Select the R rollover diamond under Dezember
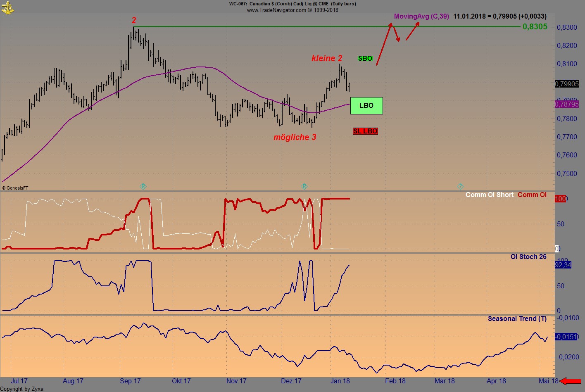585x392 pixels. pyautogui.click(x=304, y=187)
